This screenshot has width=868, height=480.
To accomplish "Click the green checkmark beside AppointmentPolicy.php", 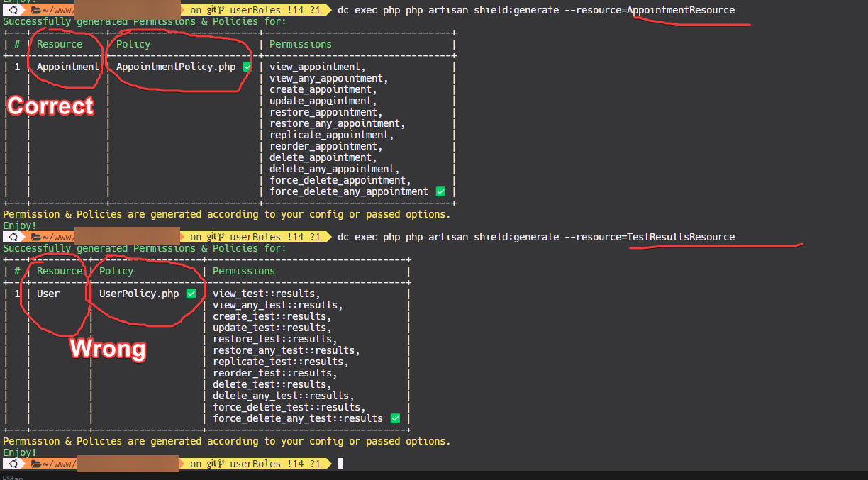I will tap(247, 66).
